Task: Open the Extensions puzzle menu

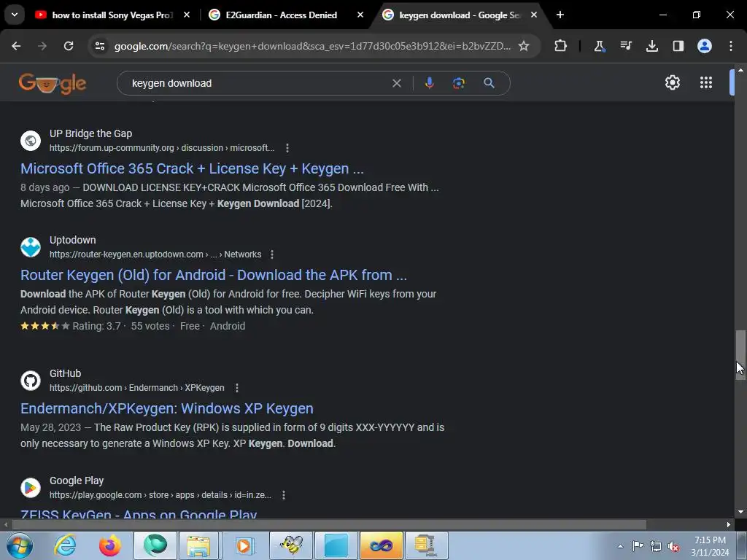Action: 561,46
